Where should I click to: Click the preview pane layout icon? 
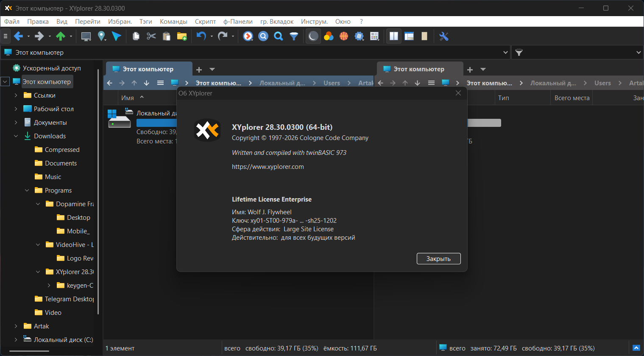tap(409, 36)
